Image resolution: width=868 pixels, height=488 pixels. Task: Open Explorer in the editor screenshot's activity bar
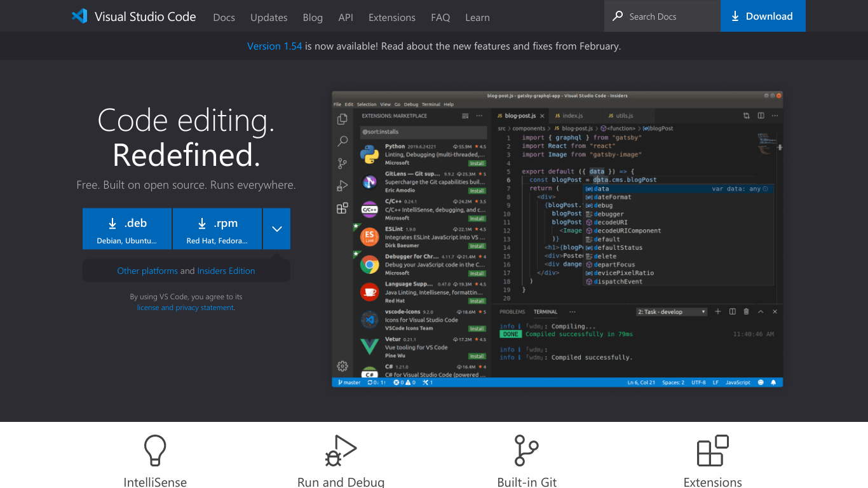pos(342,119)
